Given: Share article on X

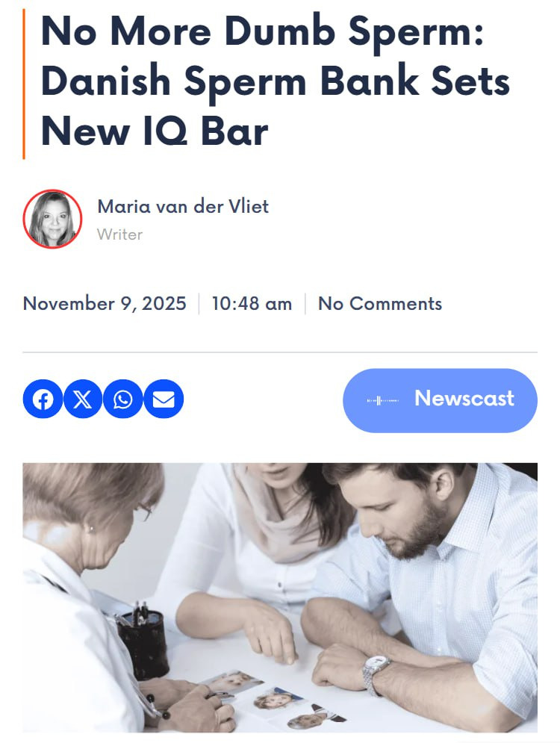Looking at the screenshot, I should tap(83, 399).
